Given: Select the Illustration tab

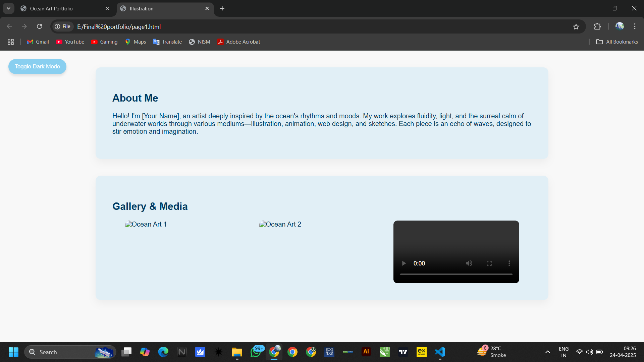Looking at the screenshot, I should pos(165,9).
